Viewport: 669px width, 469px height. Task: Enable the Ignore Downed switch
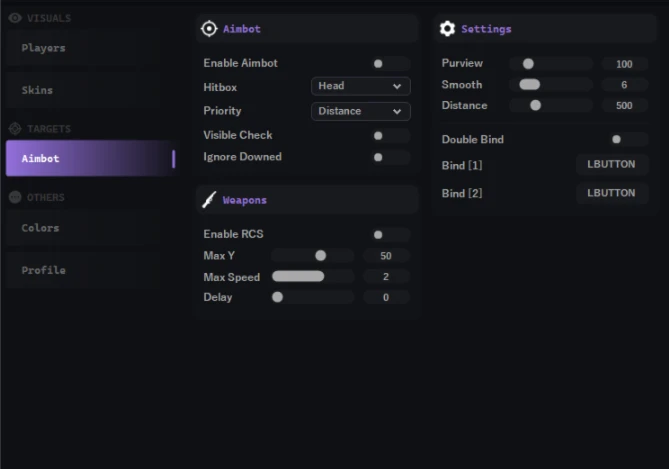pyautogui.click(x=390, y=157)
